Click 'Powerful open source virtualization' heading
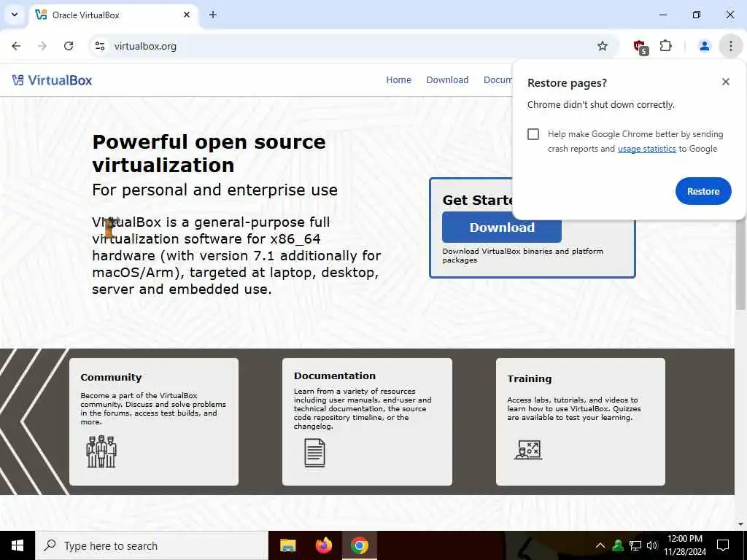The height and width of the screenshot is (560, 747). [209, 153]
